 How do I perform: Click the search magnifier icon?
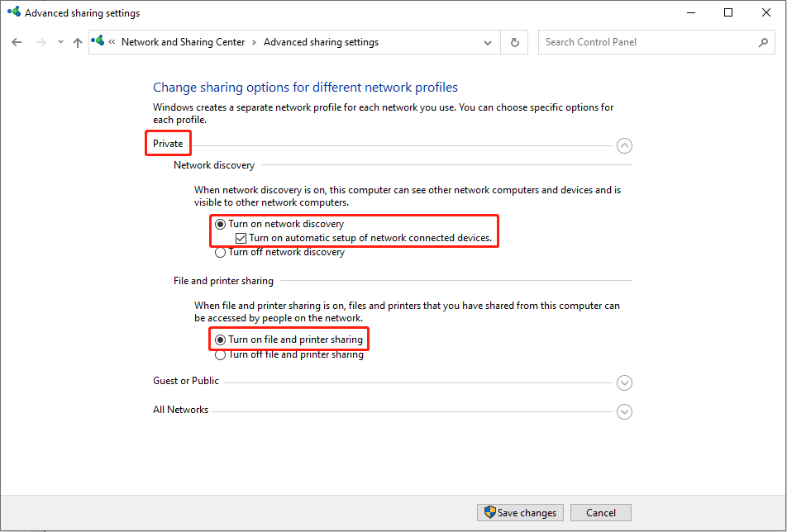(x=763, y=42)
